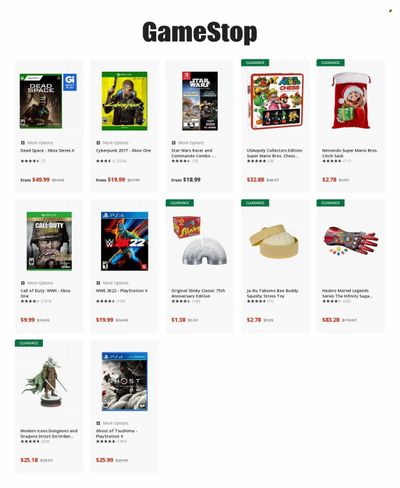The height and width of the screenshot is (488, 400).
Task: Select the Clearance tag on the Drizzt figure
Action: 29,343
